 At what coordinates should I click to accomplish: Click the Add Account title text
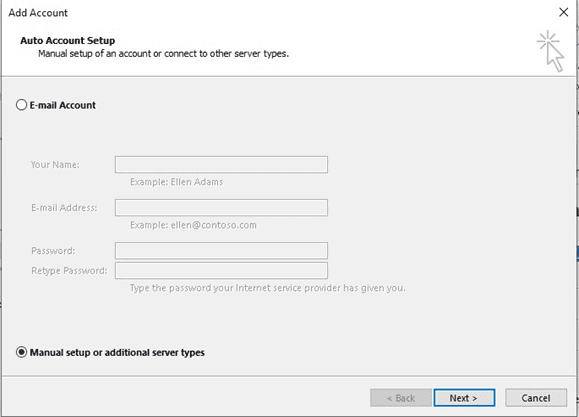38,13
